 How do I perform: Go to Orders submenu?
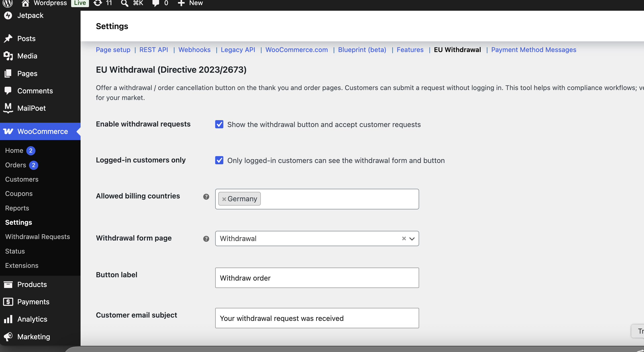[16, 165]
